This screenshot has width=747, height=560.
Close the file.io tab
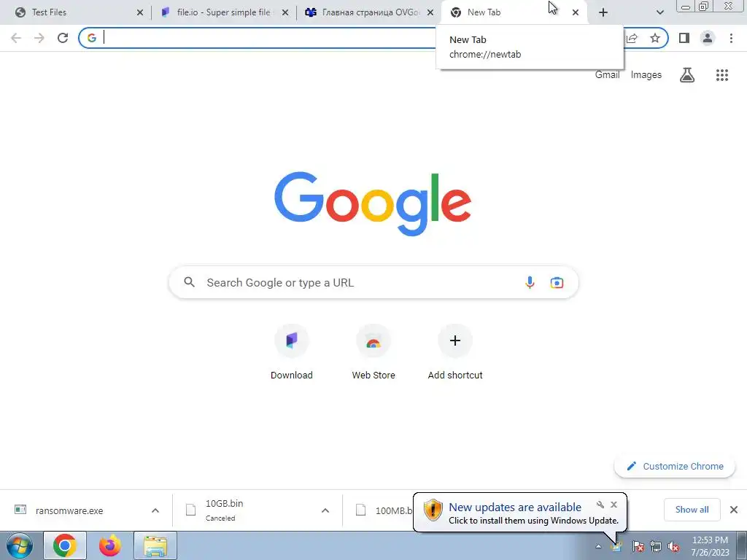point(285,12)
